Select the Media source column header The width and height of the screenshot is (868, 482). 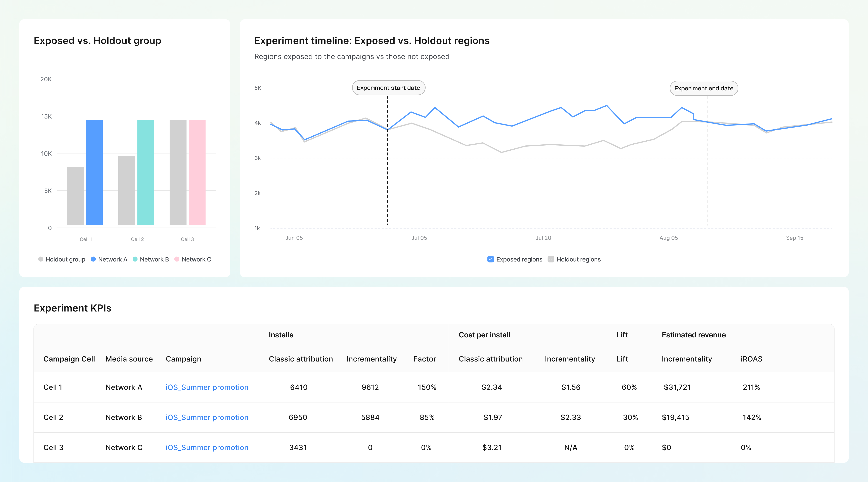[129, 359]
